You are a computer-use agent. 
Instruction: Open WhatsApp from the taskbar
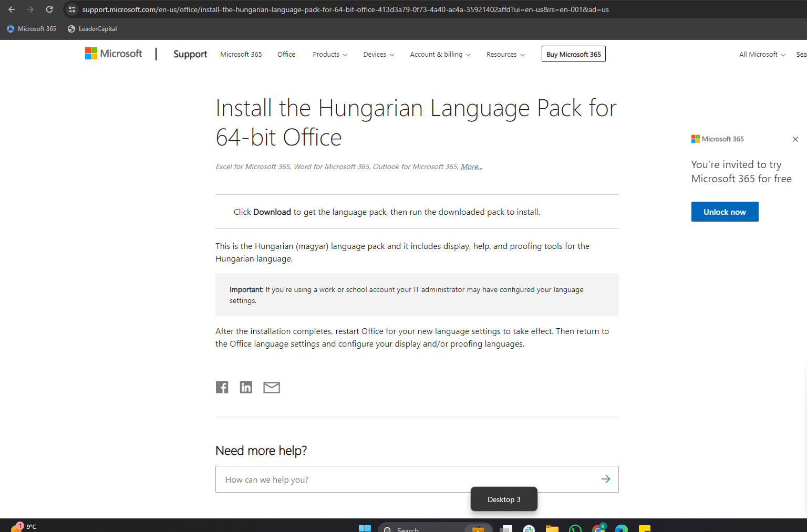coord(575,528)
